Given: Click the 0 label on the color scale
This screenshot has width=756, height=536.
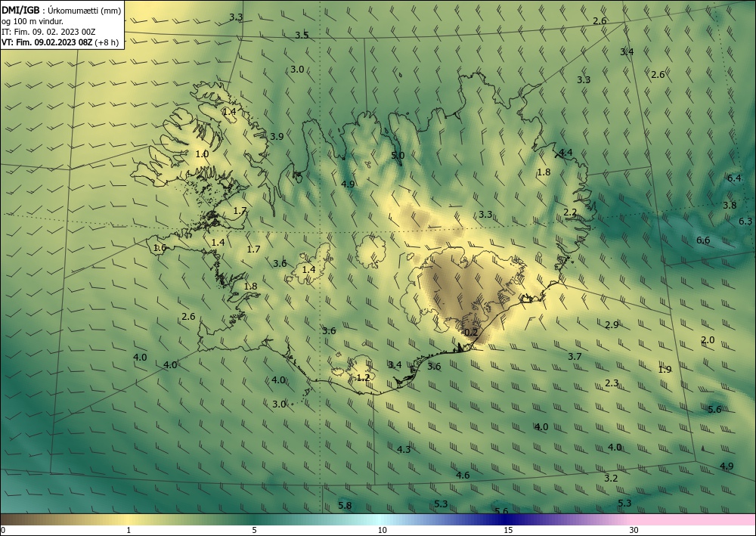Looking at the screenshot, I should coord(3,531).
